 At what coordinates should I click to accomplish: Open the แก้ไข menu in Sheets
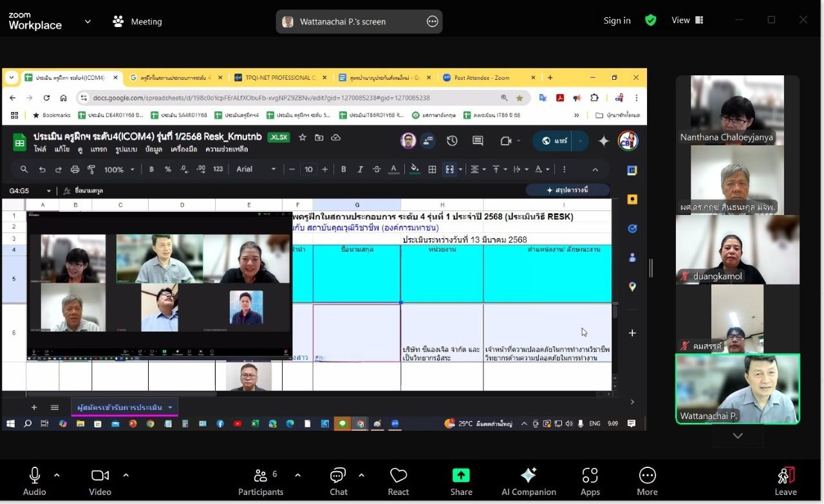[62, 149]
